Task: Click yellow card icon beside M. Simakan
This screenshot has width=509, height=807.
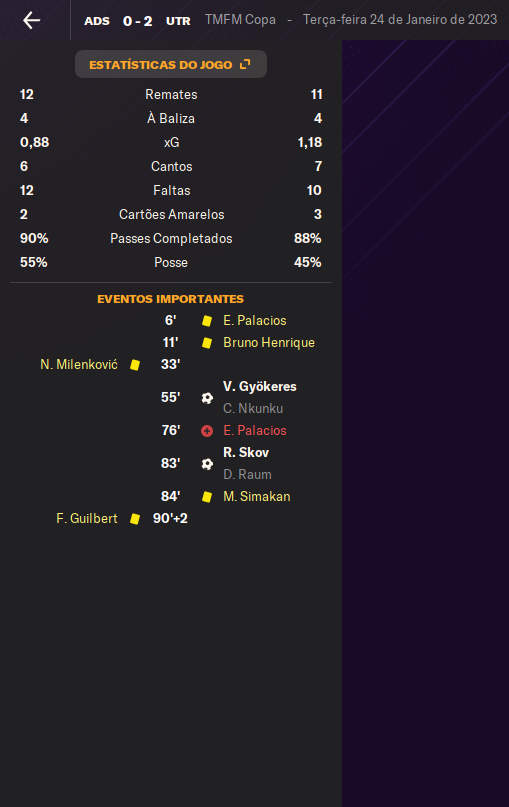Action: 207,497
